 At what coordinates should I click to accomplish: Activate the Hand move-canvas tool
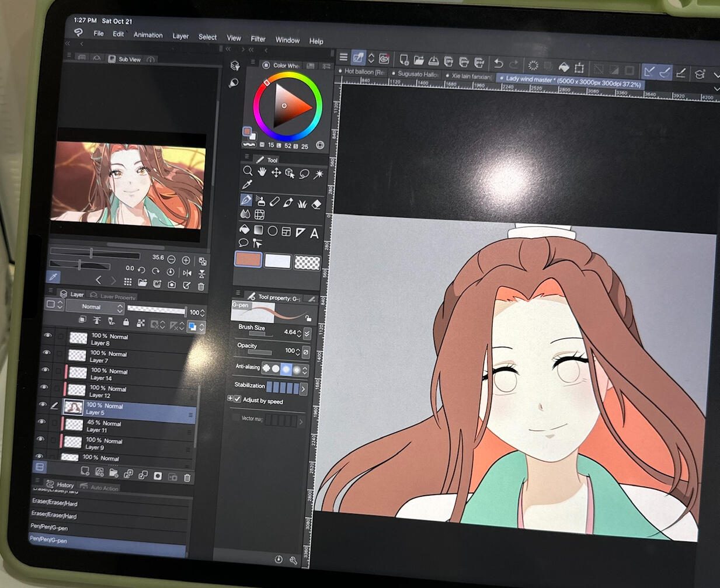point(262,172)
